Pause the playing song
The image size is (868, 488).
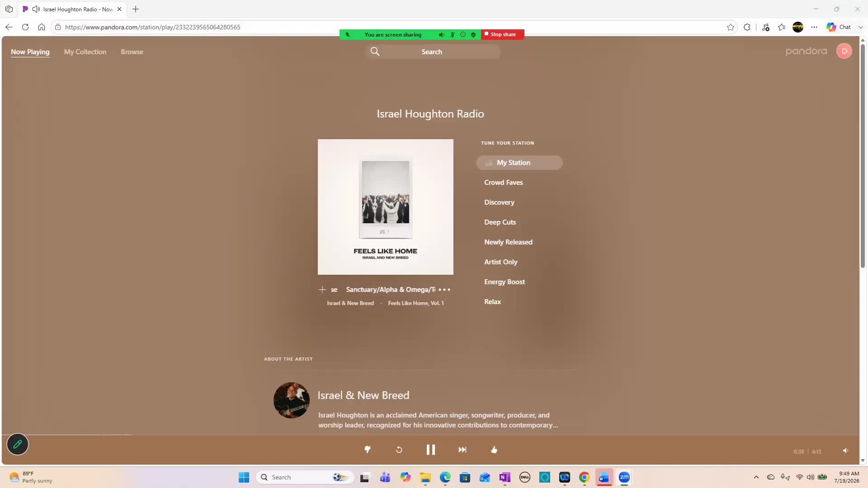coord(430,450)
